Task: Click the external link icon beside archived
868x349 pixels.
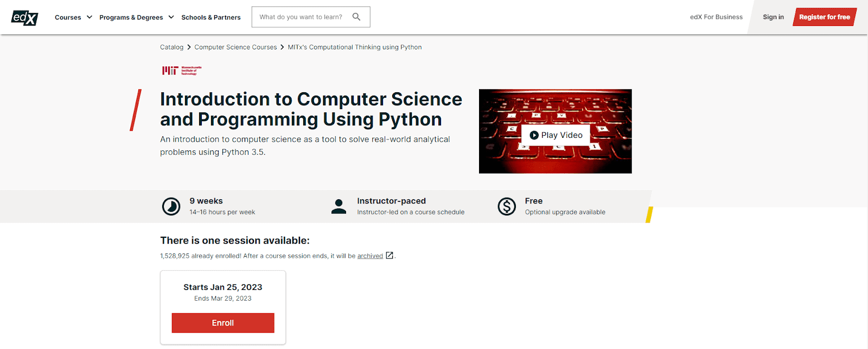Action: pyautogui.click(x=390, y=256)
